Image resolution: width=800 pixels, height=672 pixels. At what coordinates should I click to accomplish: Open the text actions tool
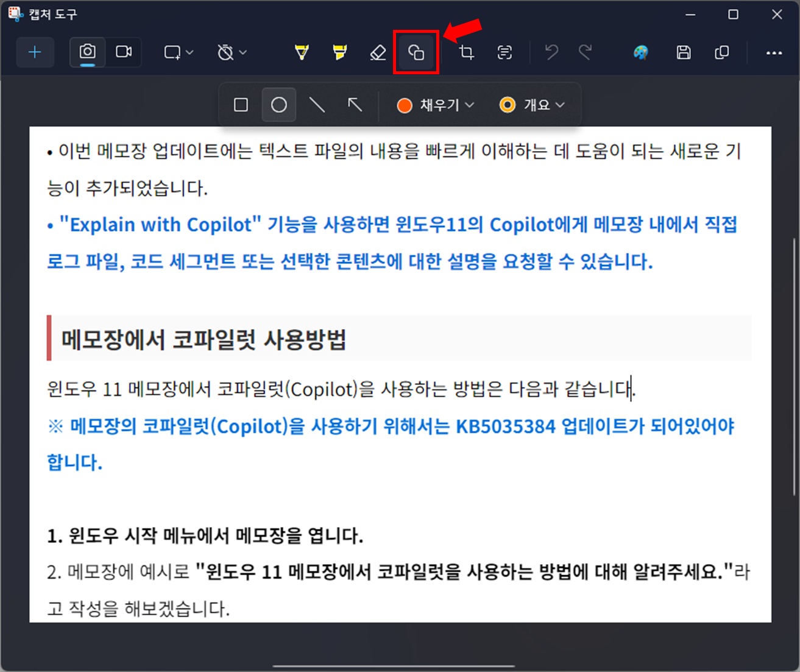click(x=504, y=52)
